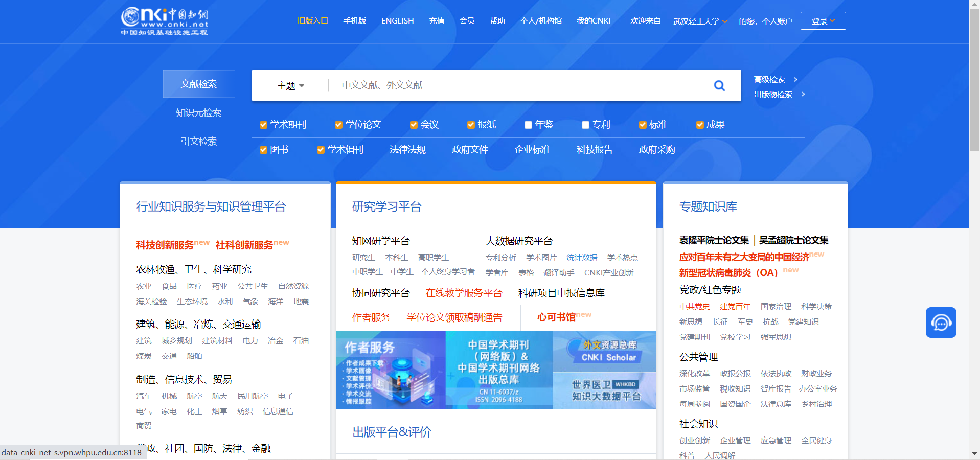
Task: Expand the 武汉轻工大学 dropdown
Action: pos(700,21)
